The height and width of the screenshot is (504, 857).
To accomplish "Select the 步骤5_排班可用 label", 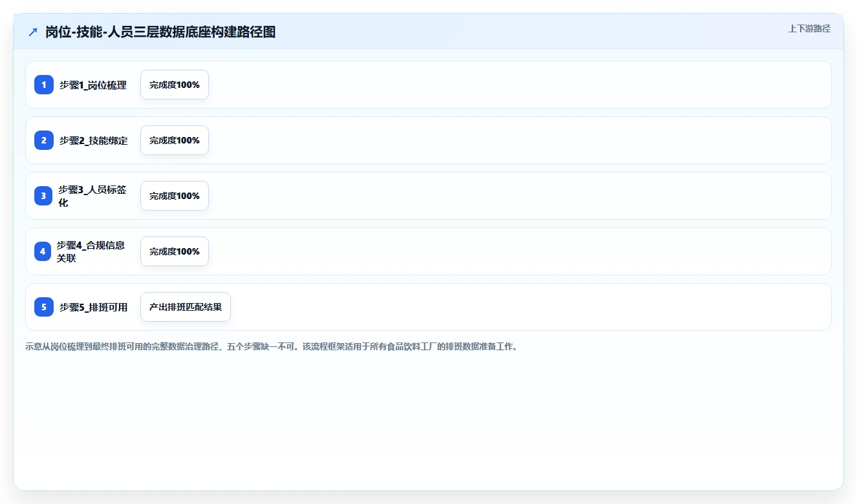I will pos(94,307).
